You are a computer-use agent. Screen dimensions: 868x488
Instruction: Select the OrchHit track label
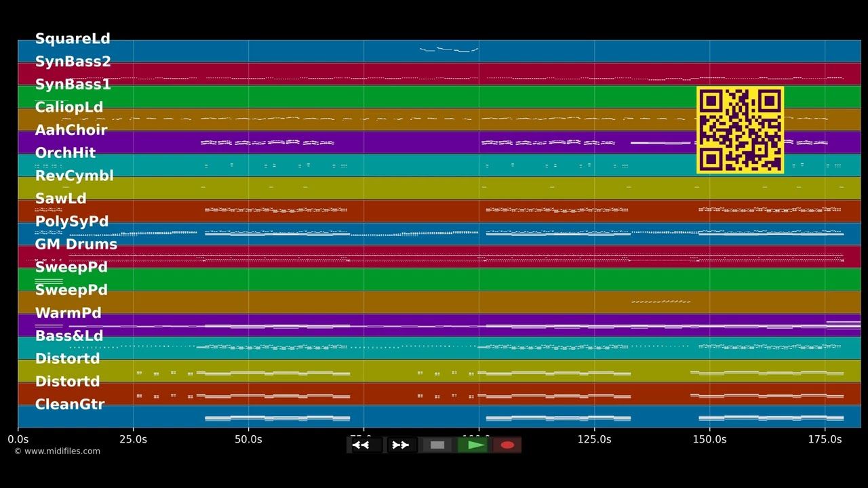(x=65, y=152)
